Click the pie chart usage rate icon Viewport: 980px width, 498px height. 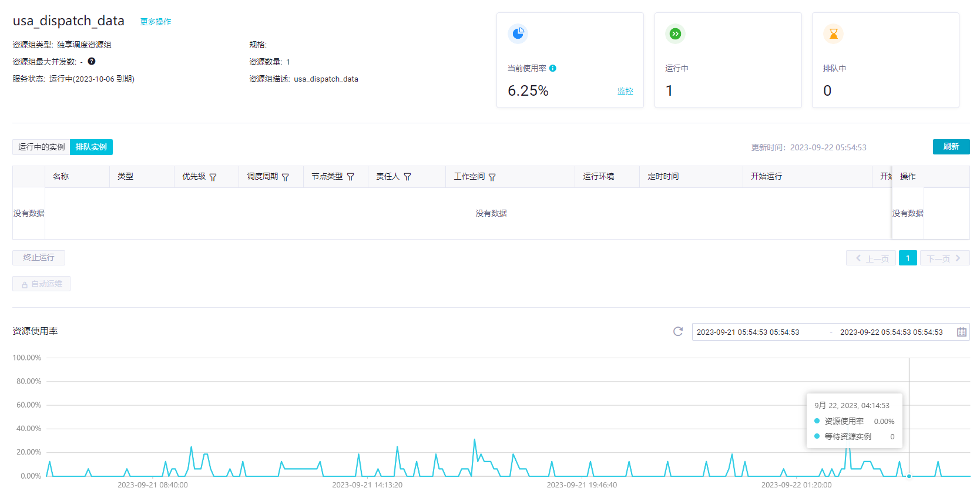(x=518, y=33)
